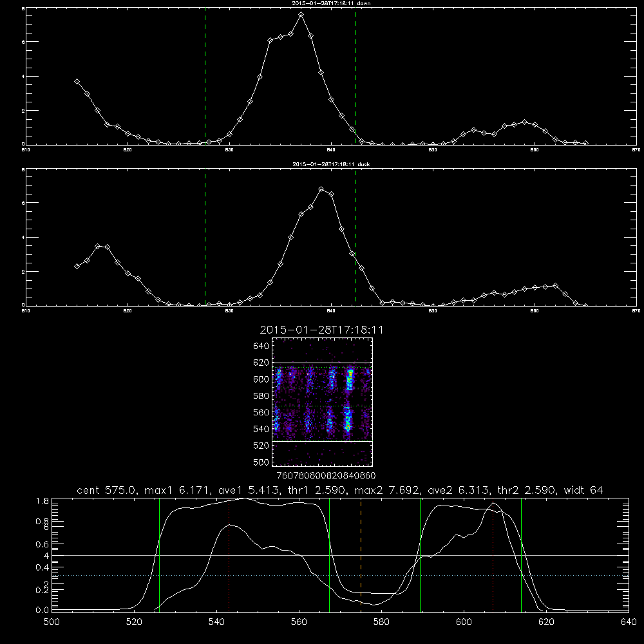The image size is (644, 644).
Task: Click the green vertical line just left of orange line
Action: tap(329, 555)
